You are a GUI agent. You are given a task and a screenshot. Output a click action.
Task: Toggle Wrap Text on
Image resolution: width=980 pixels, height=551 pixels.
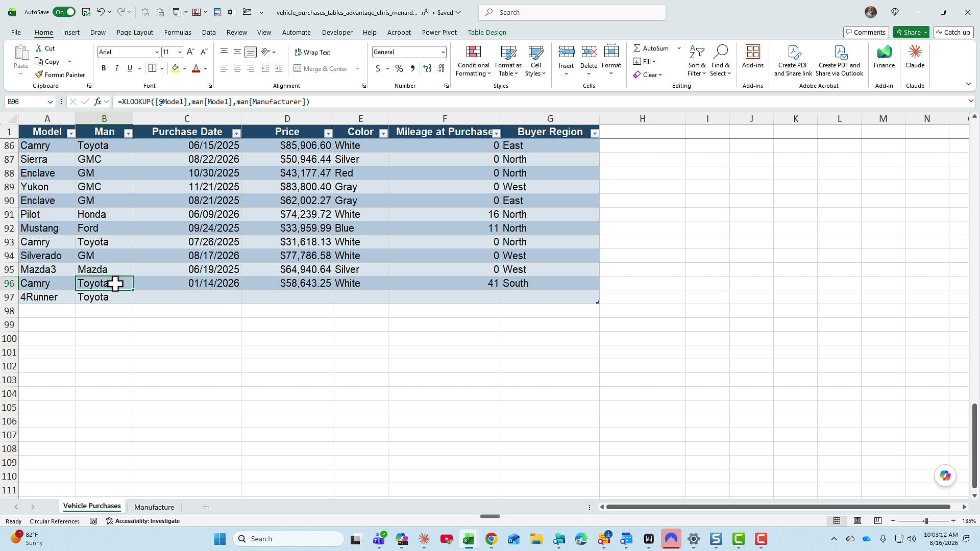pos(312,52)
